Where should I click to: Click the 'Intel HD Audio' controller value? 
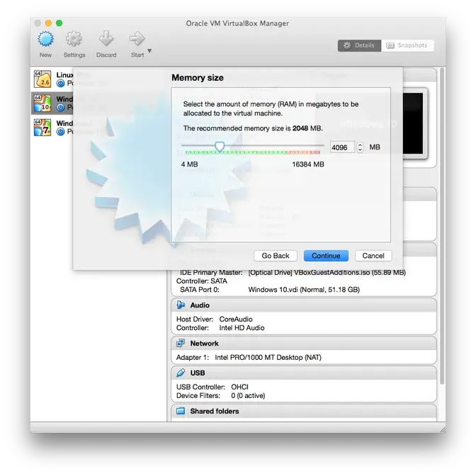(242, 328)
